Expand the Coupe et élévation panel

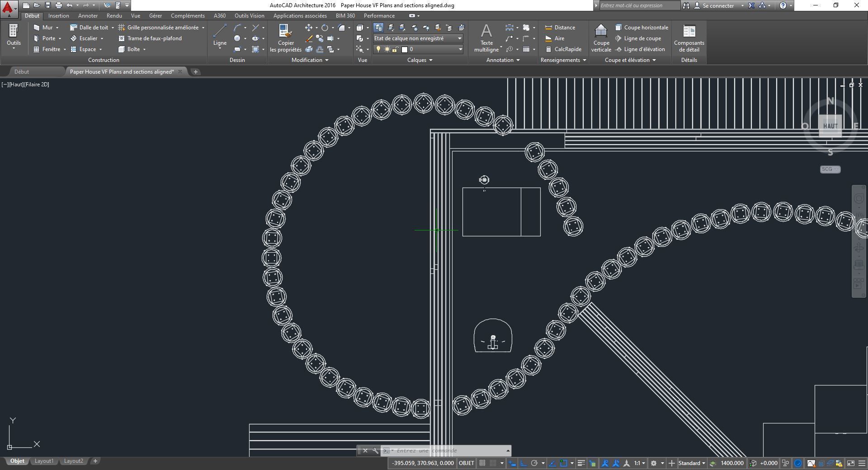630,60
